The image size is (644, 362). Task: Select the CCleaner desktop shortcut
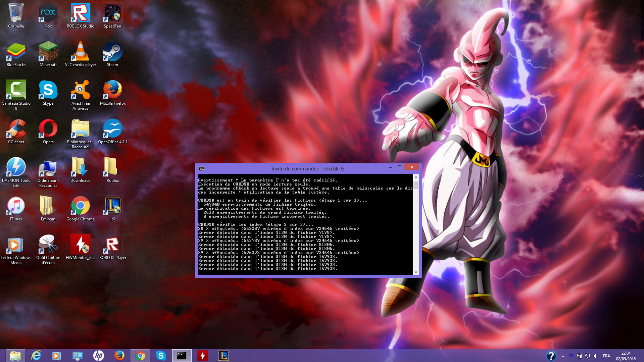(16, 131)
